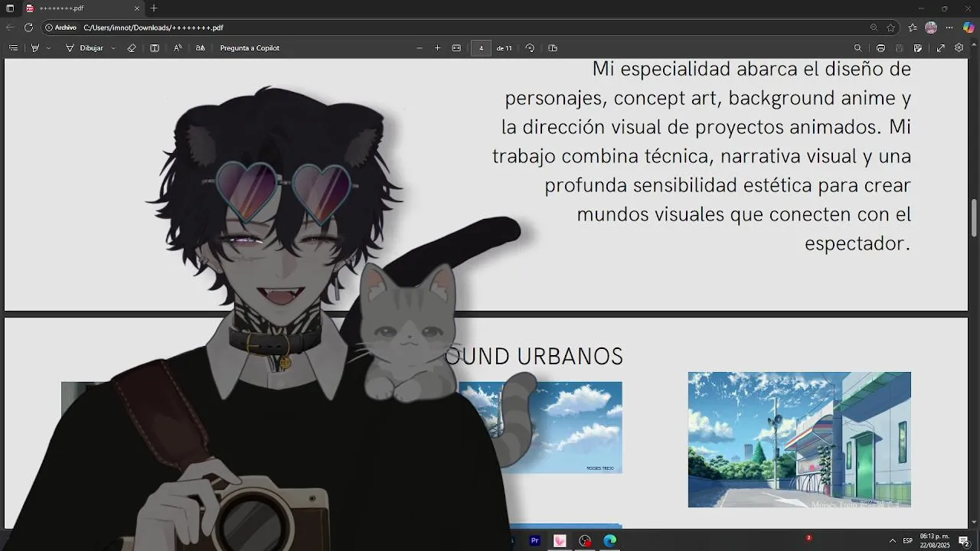Click the scrollbar down arrow
The image size is (980, 551).
pos(975,523)
